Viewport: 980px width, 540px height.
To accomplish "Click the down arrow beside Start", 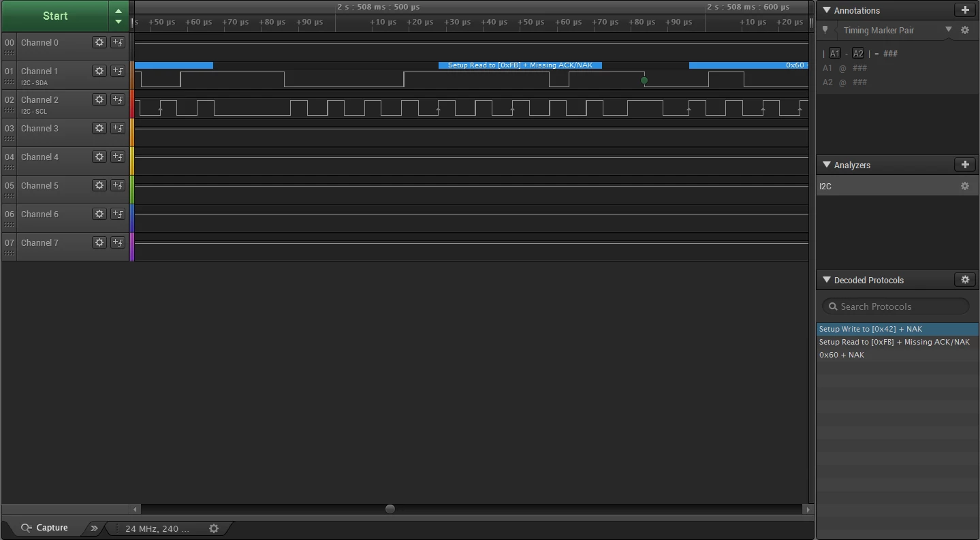I will point(118,22).
